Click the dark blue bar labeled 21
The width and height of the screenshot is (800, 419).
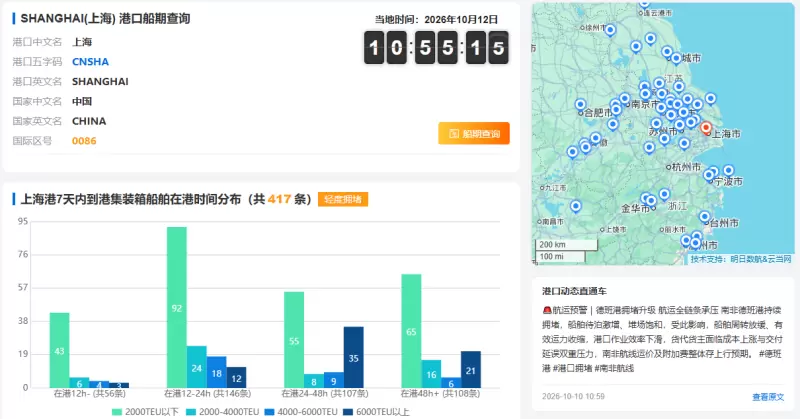pyautogui.click(x=471, y=369)
